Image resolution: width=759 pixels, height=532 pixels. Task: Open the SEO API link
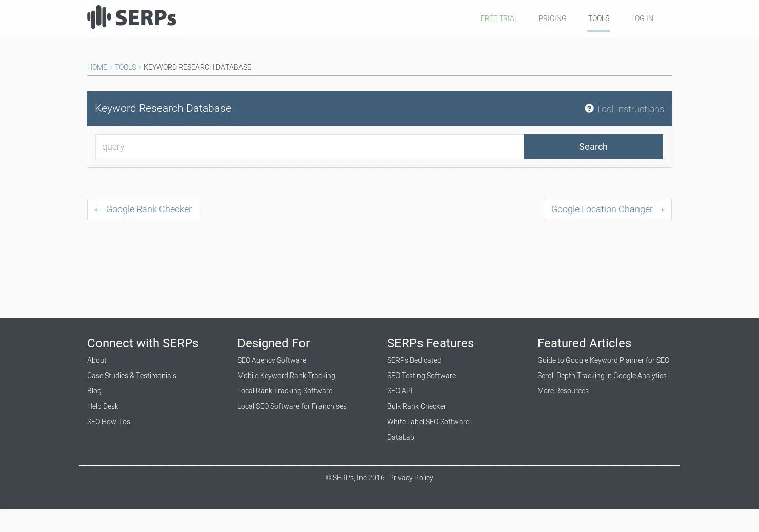pyautogui.click(x=400, y=391)
